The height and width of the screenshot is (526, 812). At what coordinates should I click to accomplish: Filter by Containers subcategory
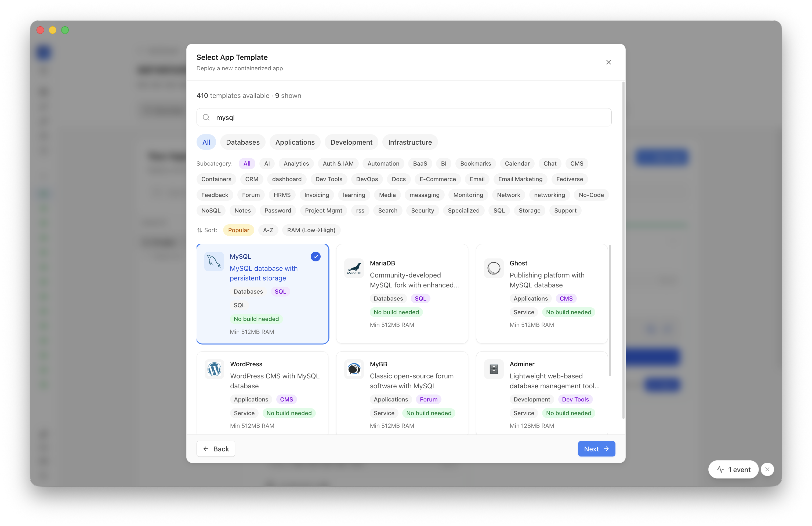pos(216,179)
